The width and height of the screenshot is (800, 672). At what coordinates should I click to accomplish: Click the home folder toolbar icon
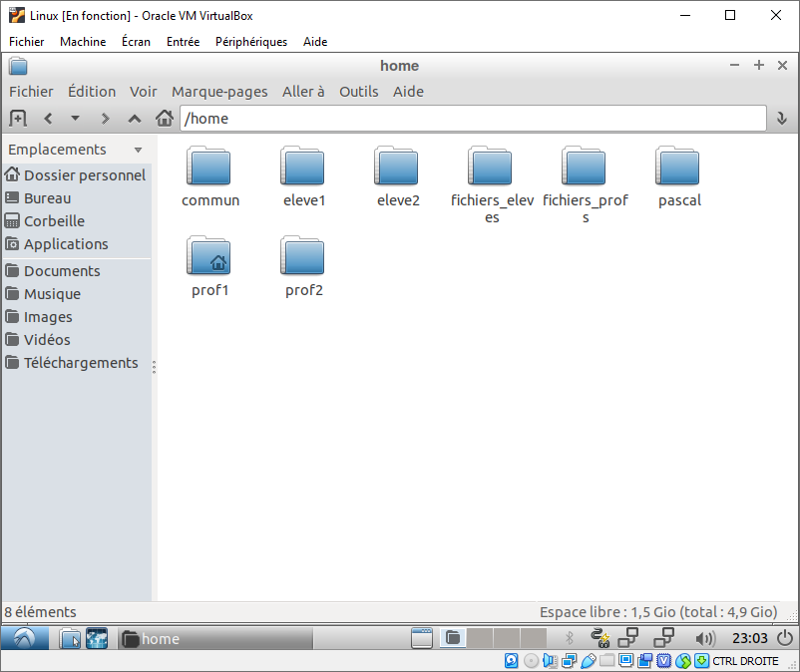pos(165,119)
